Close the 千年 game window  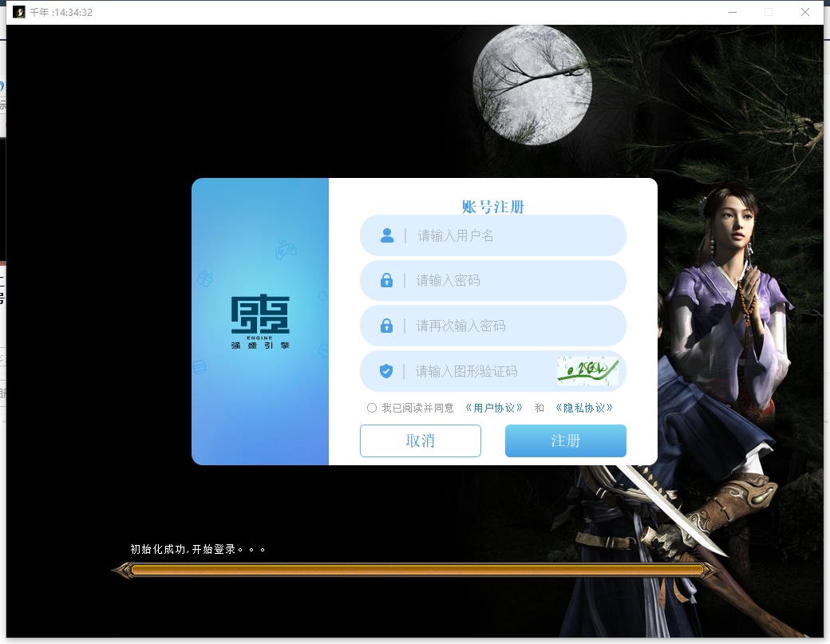pos(805,12)
